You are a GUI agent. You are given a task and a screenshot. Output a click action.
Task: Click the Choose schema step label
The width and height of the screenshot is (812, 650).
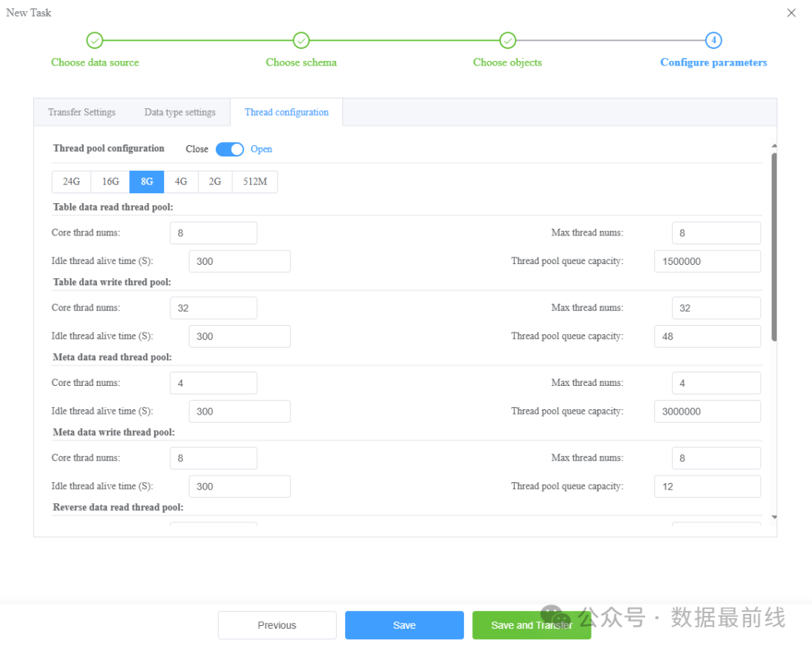(x=301, y=62)
